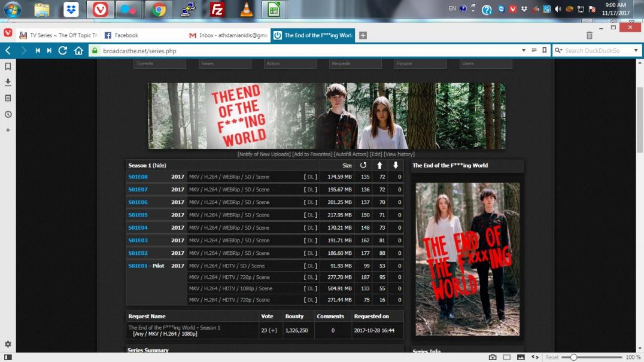Click the S01E08 episode link

click(x=138, y=177)
